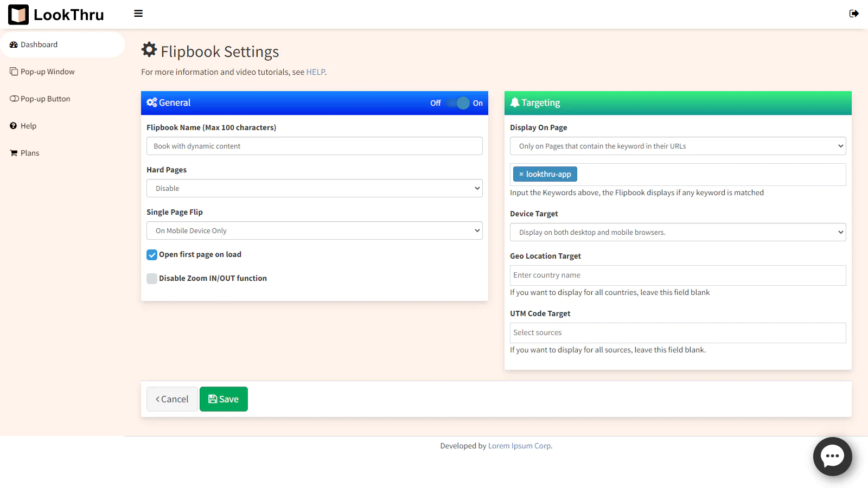Click the LookThru logo icon

point(18,15)
